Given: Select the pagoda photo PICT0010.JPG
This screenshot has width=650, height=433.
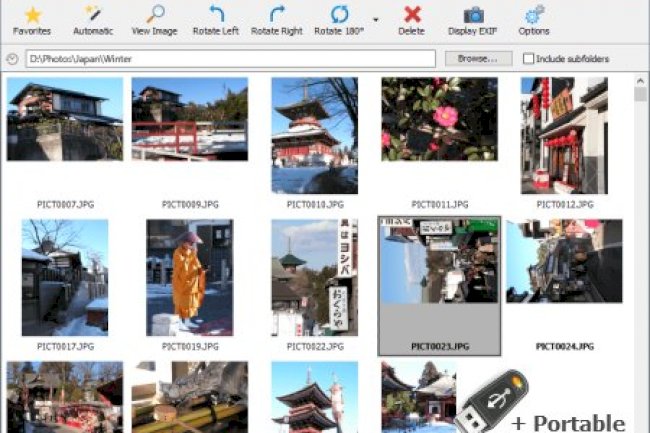Looking at the screenshot, I should pos(314,135).
